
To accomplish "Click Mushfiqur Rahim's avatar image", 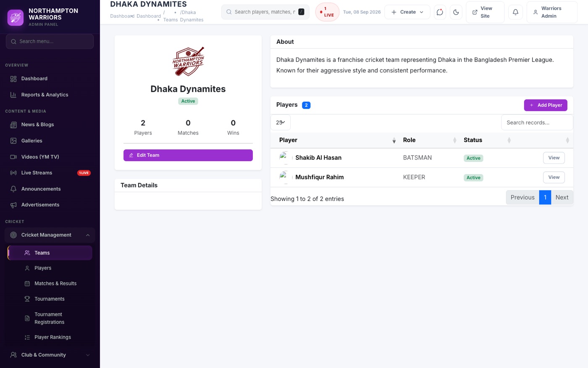I will [x=286, y=177].
